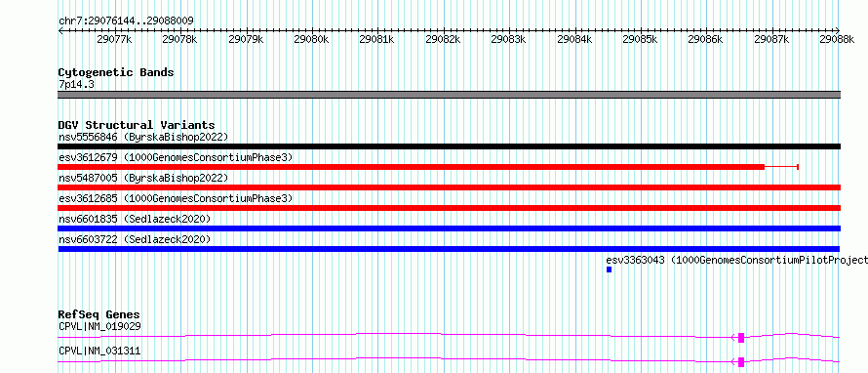Click the 29084k ruler tick label

pyautogui.click(x=574, y=39)
